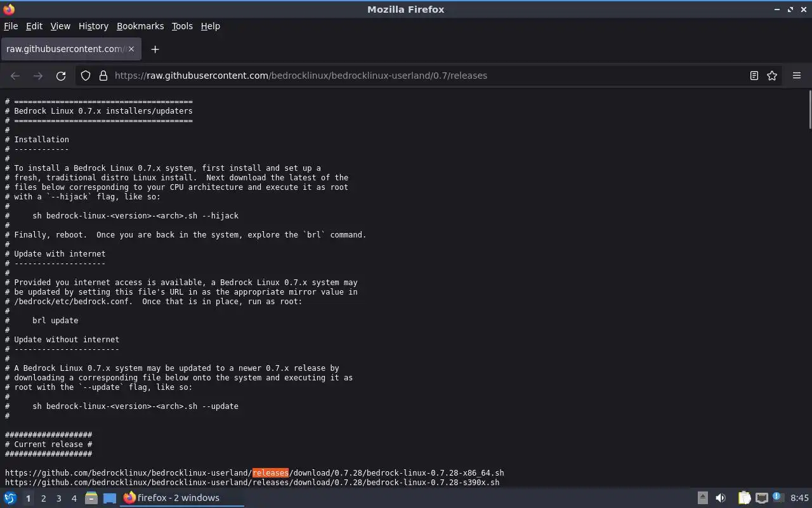Open the Firefox hamburger application menu
Image resolution: width=812 pixels, height=508 pixels.
pyautogui.click(x=797, y=76)
